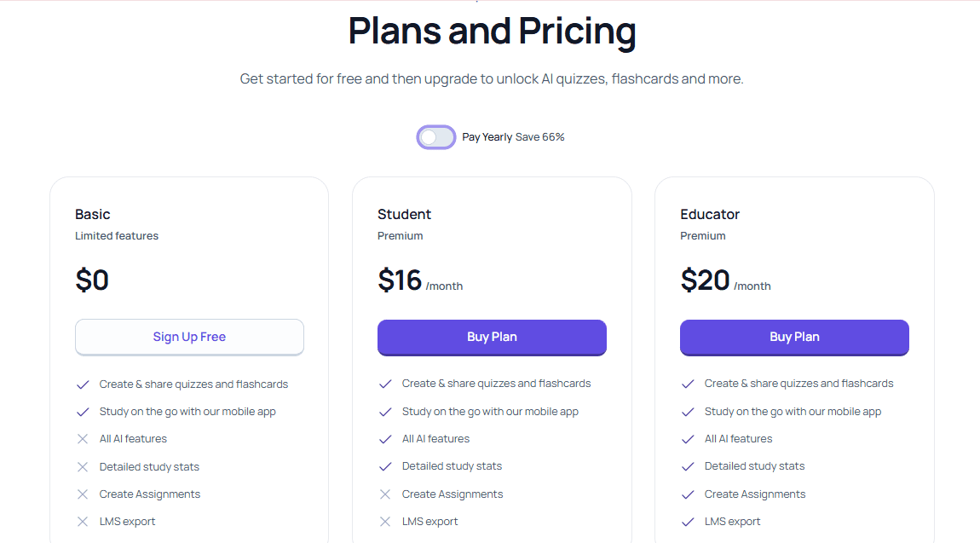This screenshot has width=980, height=543.
Task: Click the checkmark next to "Study on the go" under Educator
Action: tap(688, 411)
